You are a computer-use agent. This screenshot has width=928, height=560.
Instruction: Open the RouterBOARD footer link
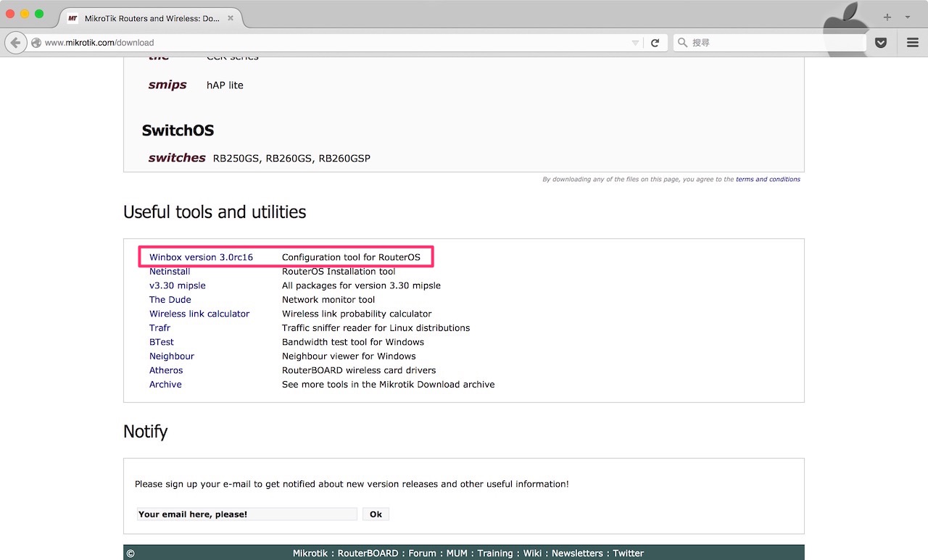pyautogui.click(x=368, y=553)
